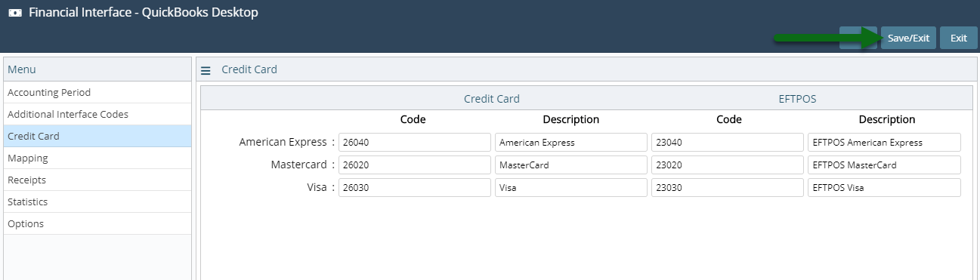Screen dimensions: 980x280
Task: Click the EFTPOS Visa description field
Action: (884, 187)
